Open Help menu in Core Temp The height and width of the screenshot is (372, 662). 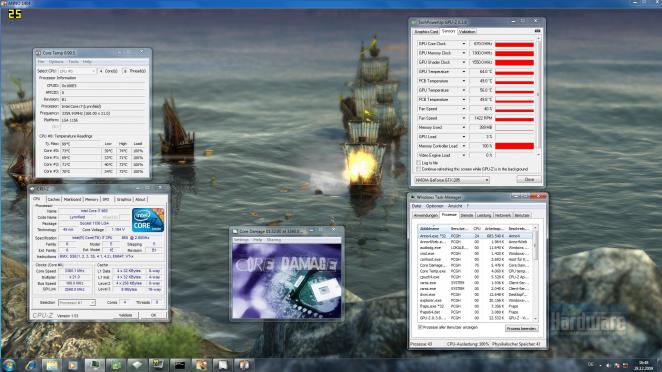pyautogui.click(x=87, y=62)
